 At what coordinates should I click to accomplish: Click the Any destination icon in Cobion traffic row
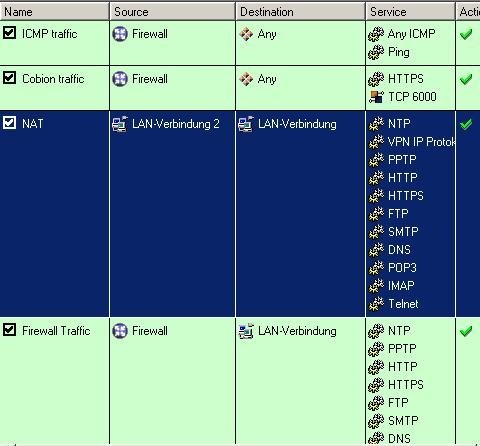[246, 79]
